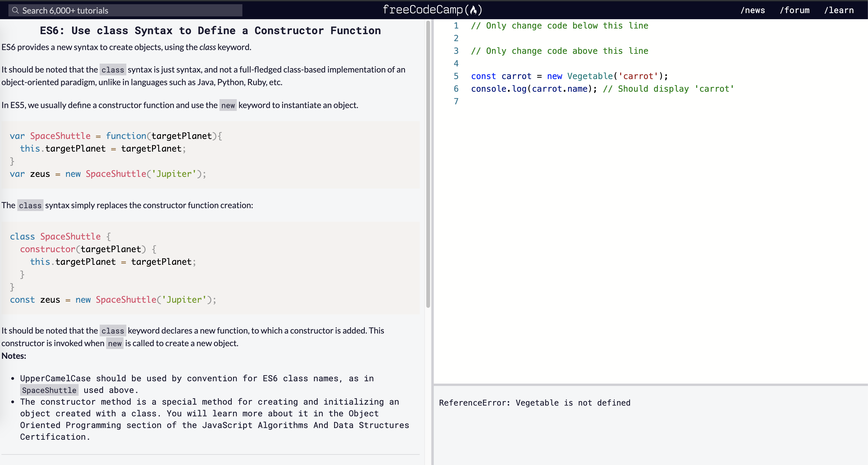The image size is (868, 465).
Task: Open the freeCodeCamp home logo
Action: coord(432,10)
